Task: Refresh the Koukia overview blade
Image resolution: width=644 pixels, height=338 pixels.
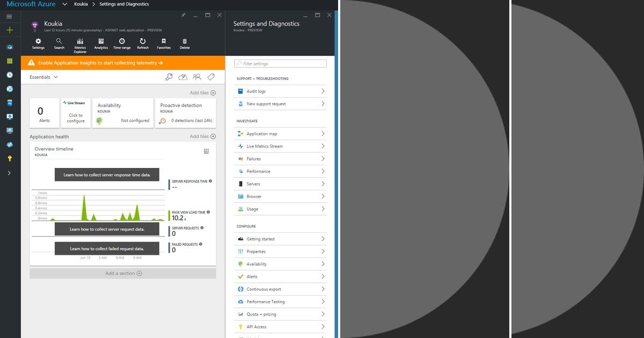Action: 143,43
